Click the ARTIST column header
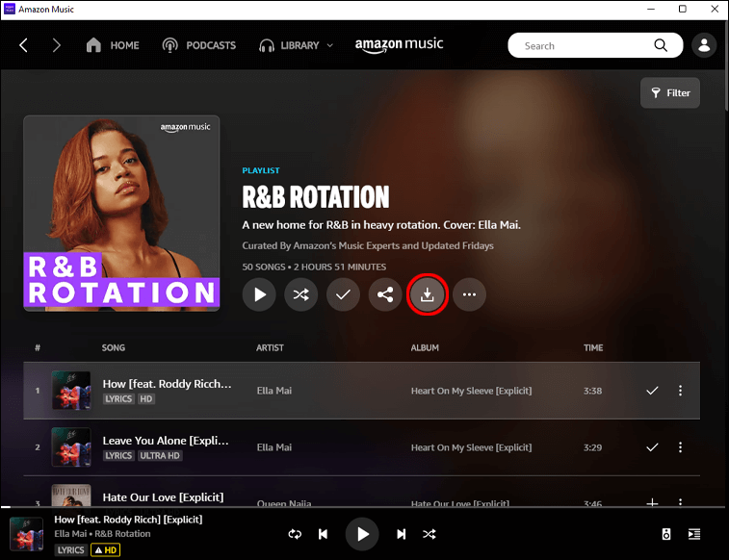Viewport: 729px width, 560px height. (270, 347)
